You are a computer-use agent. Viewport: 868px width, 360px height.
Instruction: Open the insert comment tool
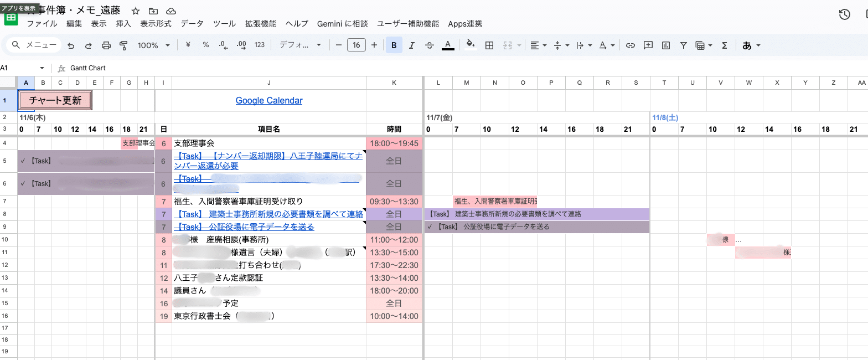tap(648, 45)
